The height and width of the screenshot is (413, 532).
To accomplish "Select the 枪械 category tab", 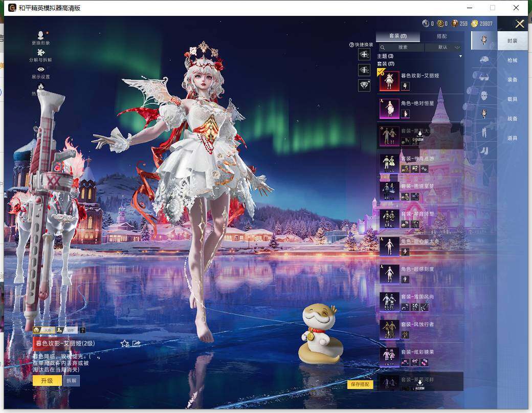I will [x=513, y=60].
